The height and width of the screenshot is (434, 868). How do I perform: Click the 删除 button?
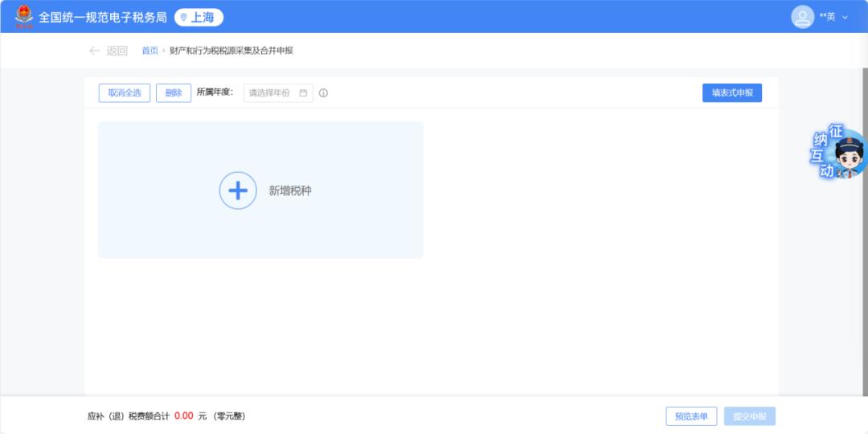(x=174, y=93)
